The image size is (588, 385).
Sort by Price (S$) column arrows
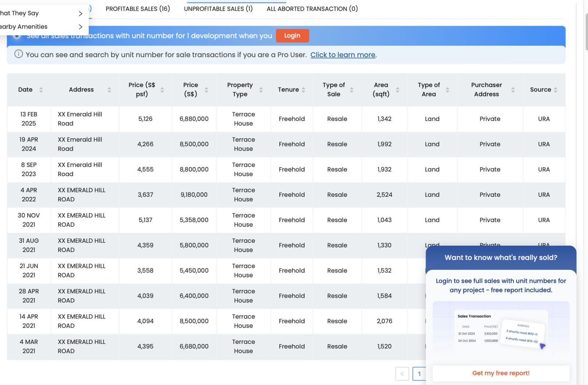click(206, 90)
